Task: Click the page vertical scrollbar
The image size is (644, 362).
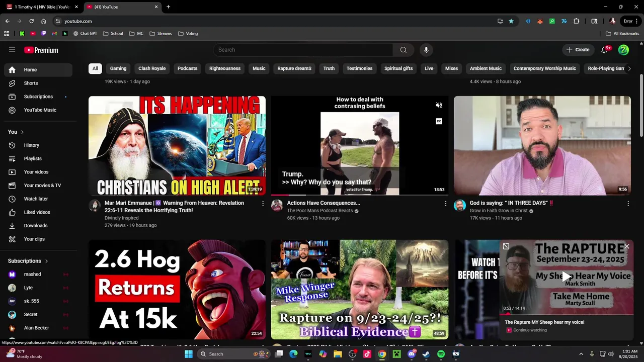Action: [x=641, y=106]
